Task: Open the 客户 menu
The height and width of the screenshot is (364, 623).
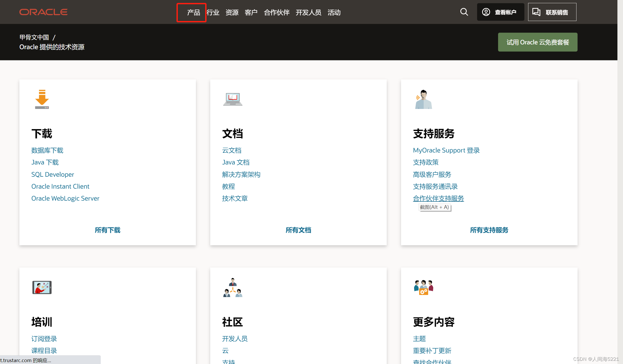Action: click(251, 12)
